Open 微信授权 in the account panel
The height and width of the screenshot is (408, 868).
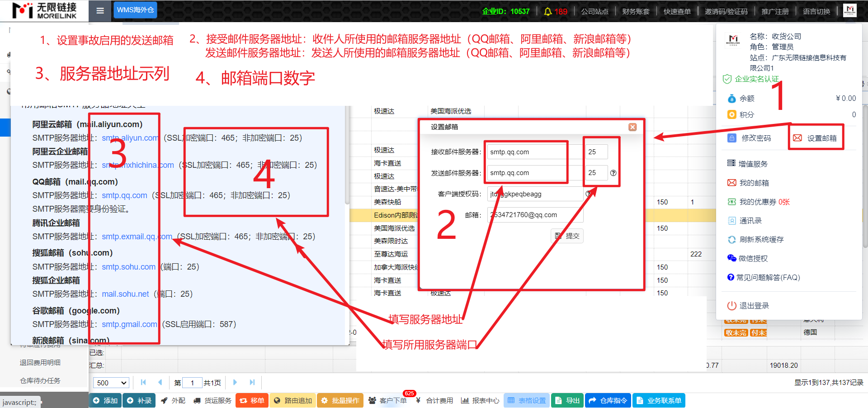(x=748, y=258)
